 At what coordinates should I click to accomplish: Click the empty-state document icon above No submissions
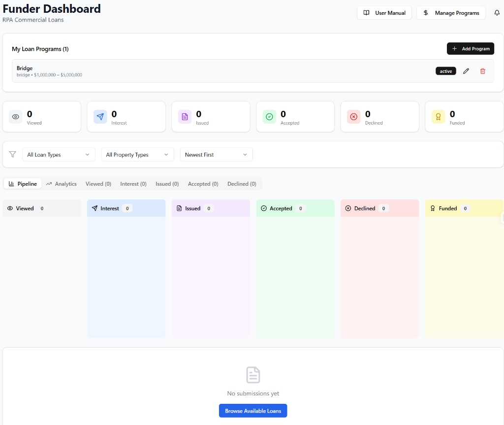click(253, 375)
